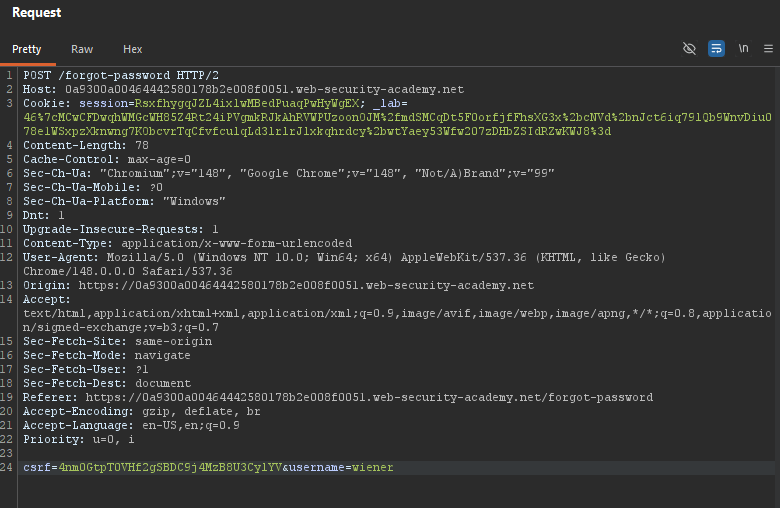Switch to the Raw tab

click(82, 49)
